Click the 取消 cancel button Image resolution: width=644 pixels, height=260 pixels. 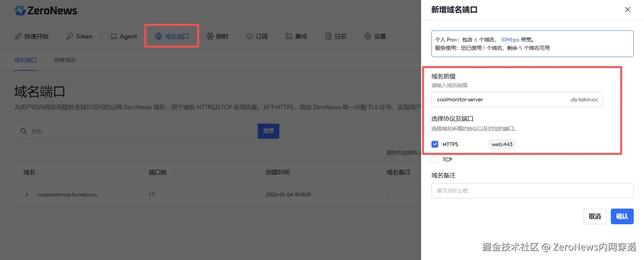pos(595,216)
